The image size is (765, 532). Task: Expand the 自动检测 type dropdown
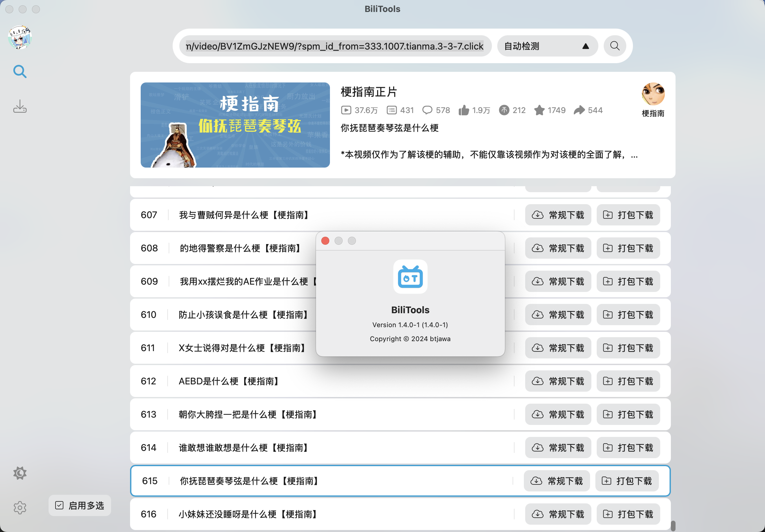[x=547, y=46]
